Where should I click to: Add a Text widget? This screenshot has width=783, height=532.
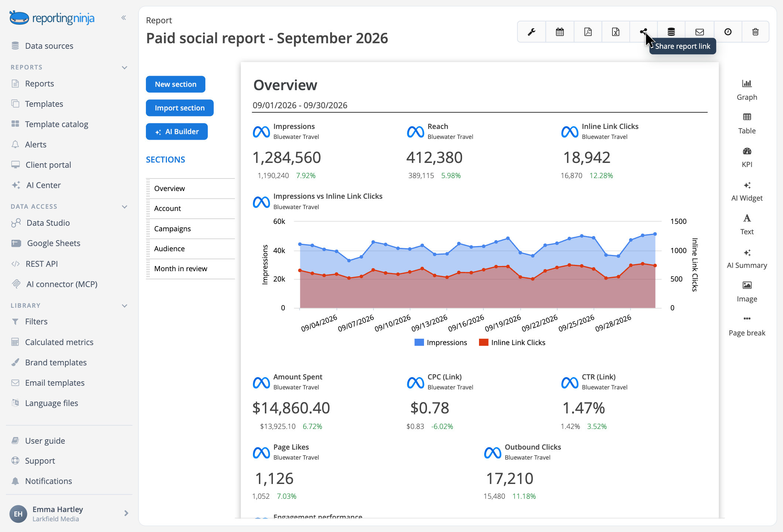point(747,224)
